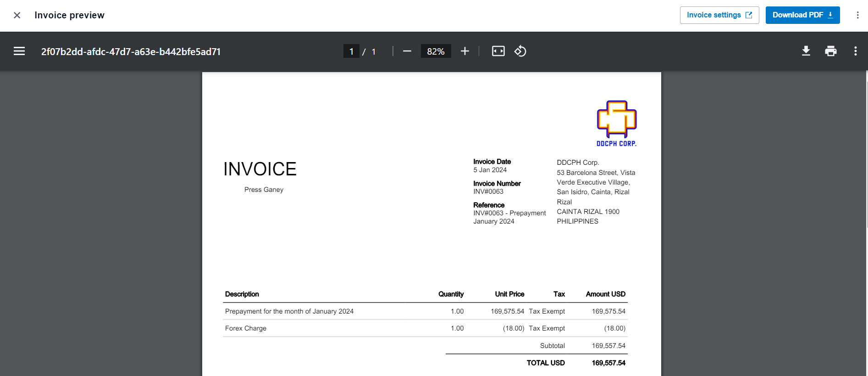868x376 pixels.
Task: Select the Prepayment for January 2024 description
Action: point(289,311)
